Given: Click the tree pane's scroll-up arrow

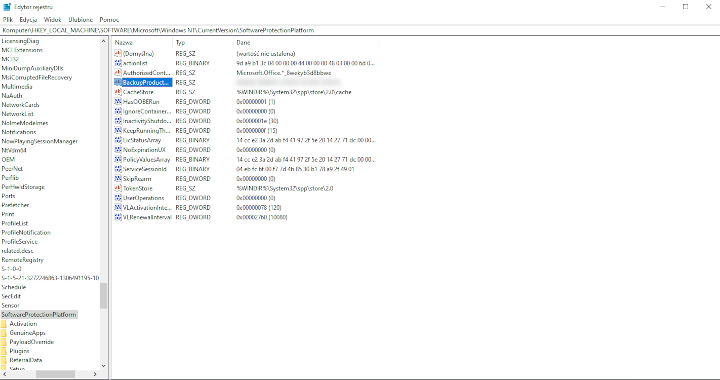Looking at the screenshot, I should point(103,41).
